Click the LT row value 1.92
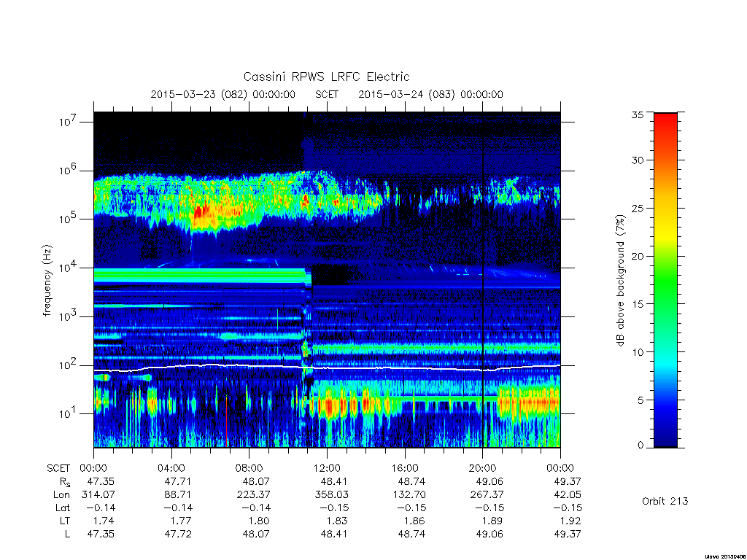This screenshot has height=560, width=747. click(568, 521)
